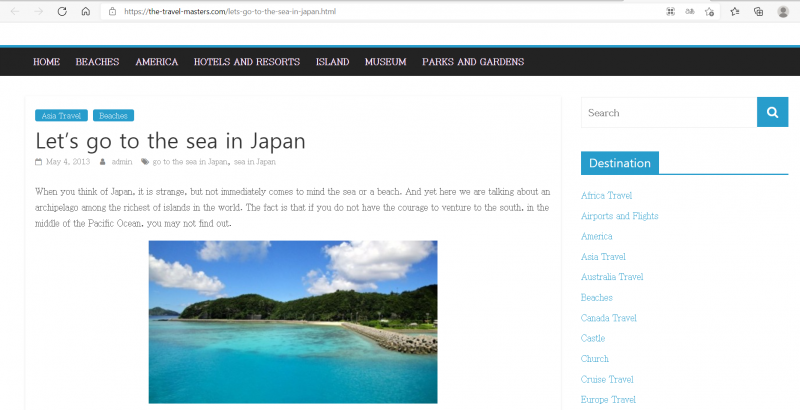Screen dimensions: 800x410
Task: Open the Africa Travel destination link
Action: (606, 196)
